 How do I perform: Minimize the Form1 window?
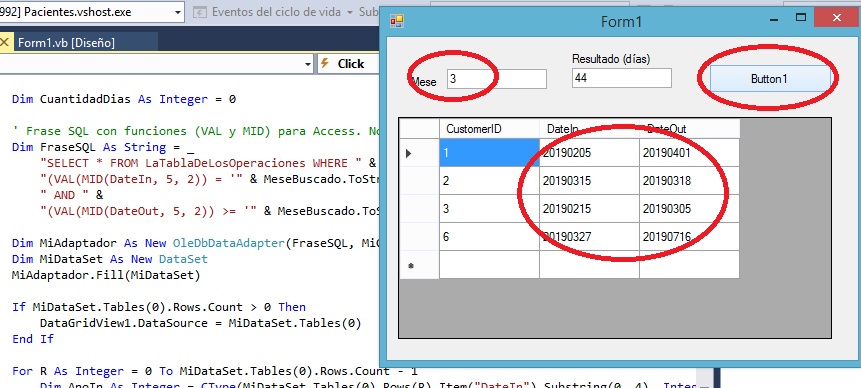coord(775,19)
